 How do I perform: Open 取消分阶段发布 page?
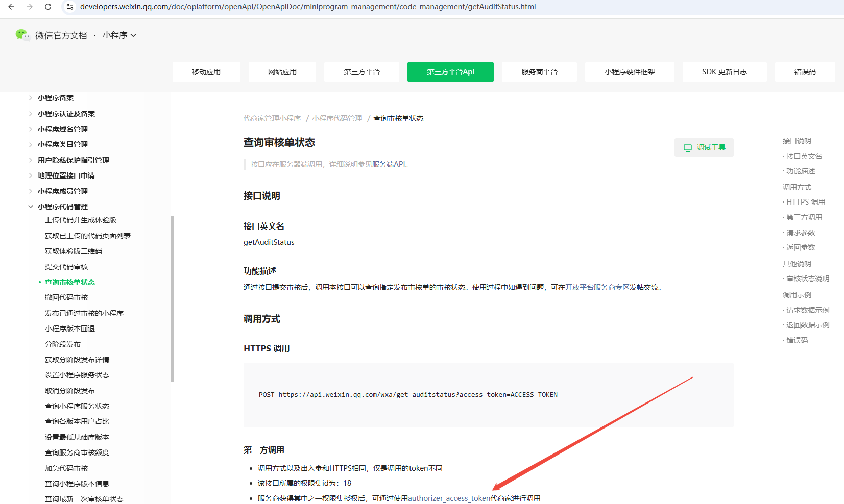coord(70,391)
